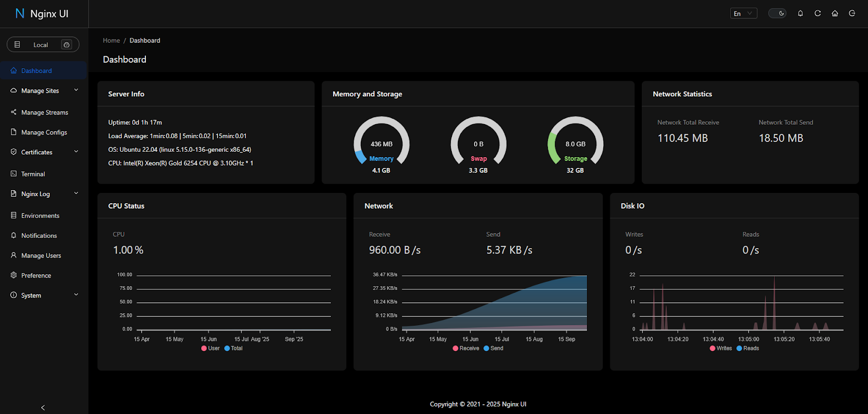Click the Uptime: 0d 1h 17m text

click(135, 122)
